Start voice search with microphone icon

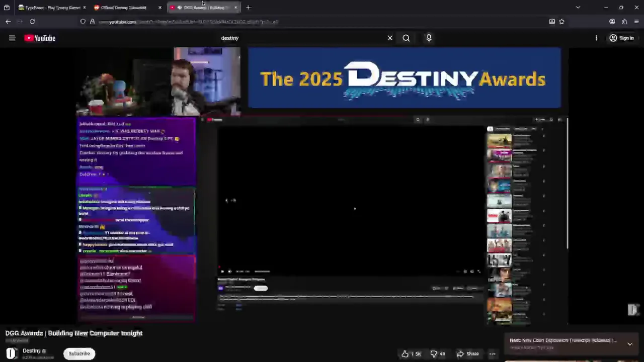429,38
